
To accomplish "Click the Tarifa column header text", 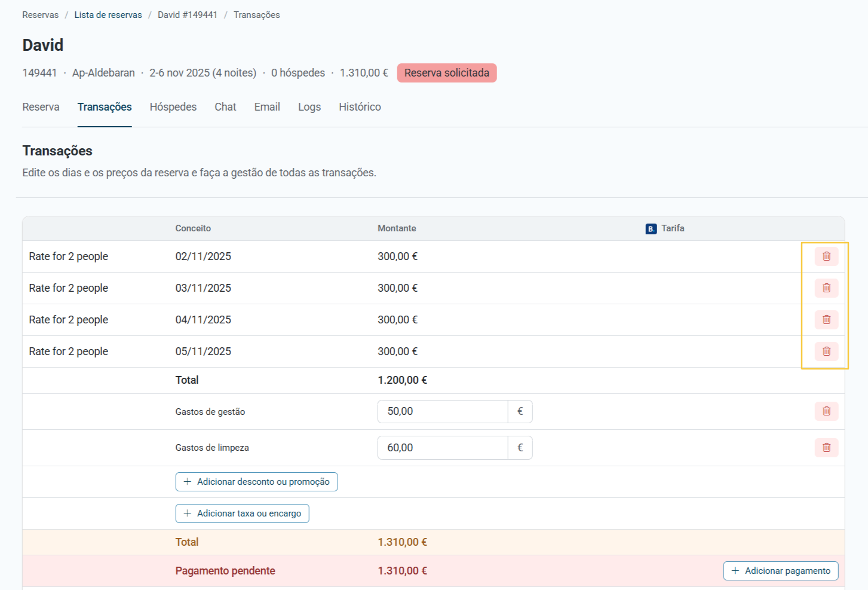I will pos(673,228).
